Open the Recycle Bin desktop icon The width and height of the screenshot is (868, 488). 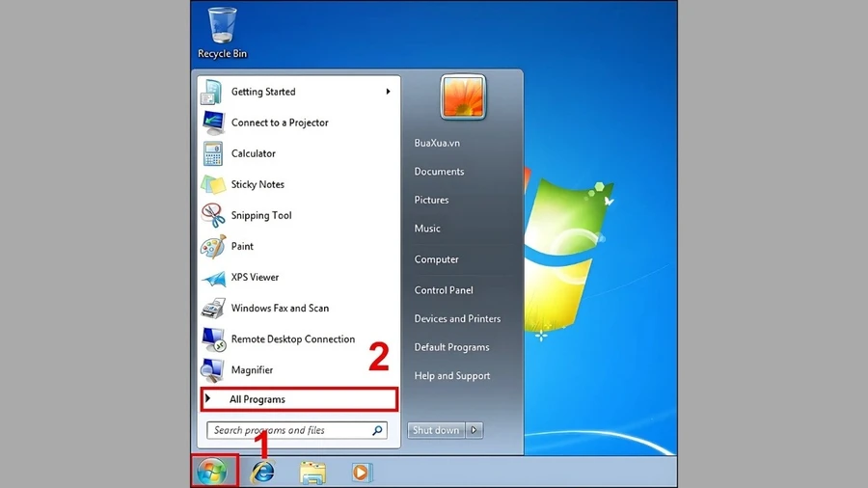tap(223, 33)
